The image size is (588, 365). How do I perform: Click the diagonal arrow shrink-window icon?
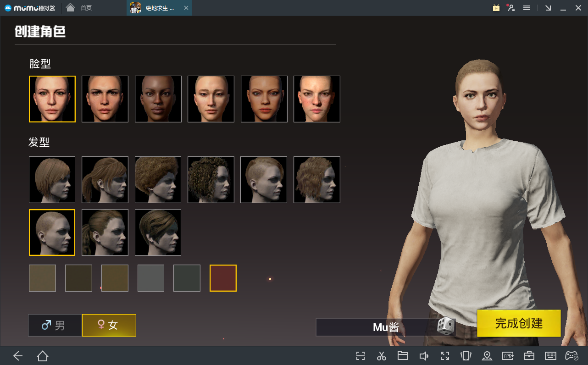(x=548, y=8)
